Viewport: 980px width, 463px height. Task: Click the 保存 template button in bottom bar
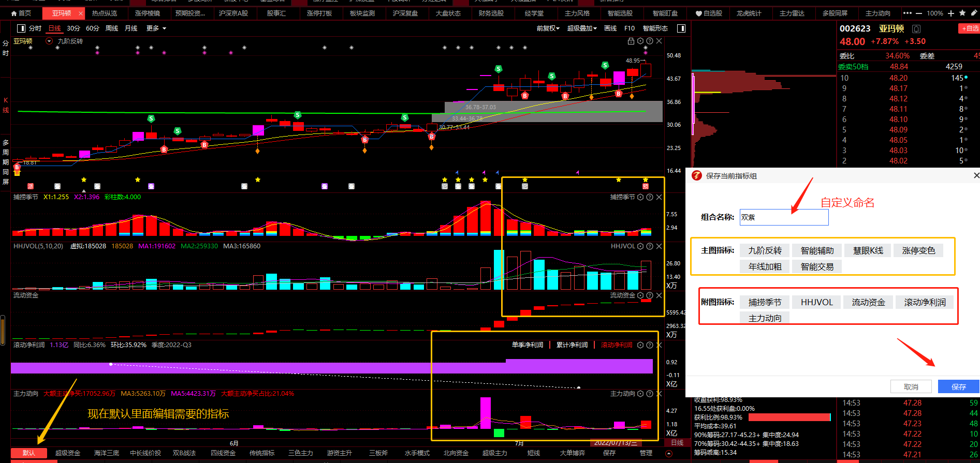pyautogui.click(x=609, y=453)
